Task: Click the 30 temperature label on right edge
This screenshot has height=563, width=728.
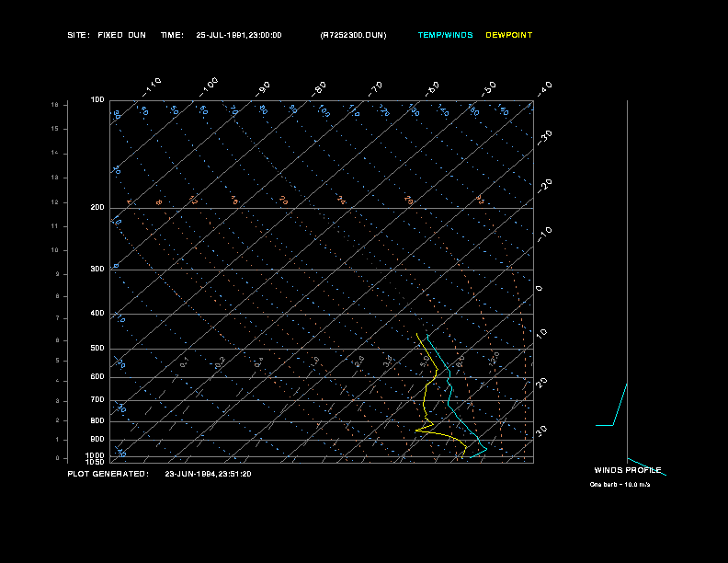Action: [x=541, y=431]
